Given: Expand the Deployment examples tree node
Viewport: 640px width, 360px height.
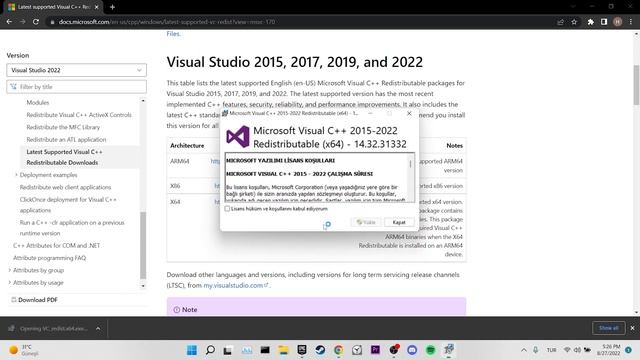Looking at the screenshot, I should [16, 175].
